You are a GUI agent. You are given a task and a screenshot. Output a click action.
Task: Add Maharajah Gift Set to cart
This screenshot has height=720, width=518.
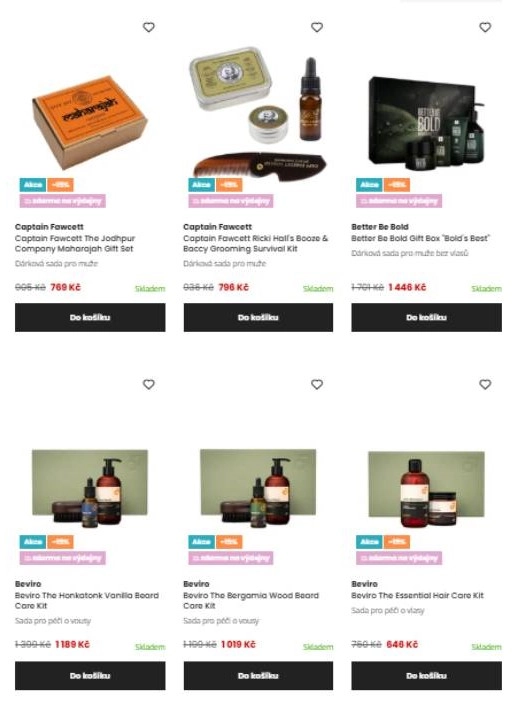coord(90,317)
